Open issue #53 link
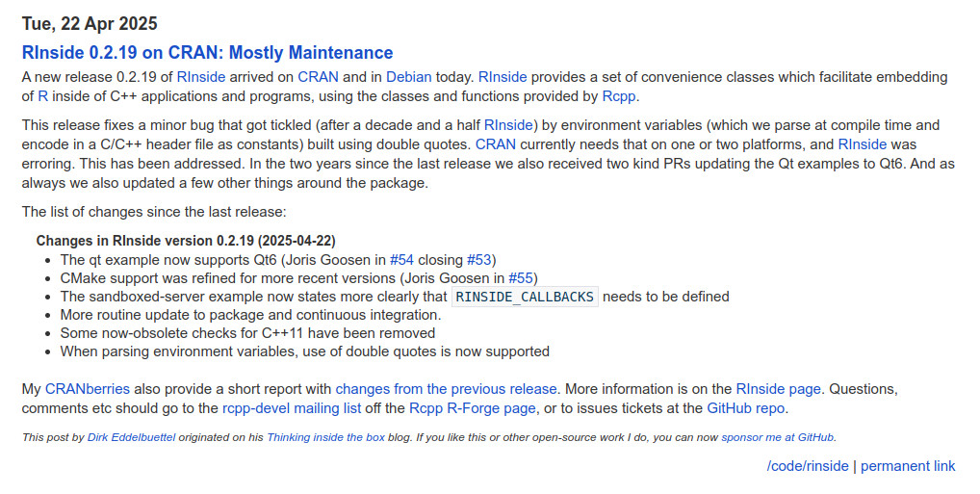The image size is (980, 494). (x=479, y=259)
